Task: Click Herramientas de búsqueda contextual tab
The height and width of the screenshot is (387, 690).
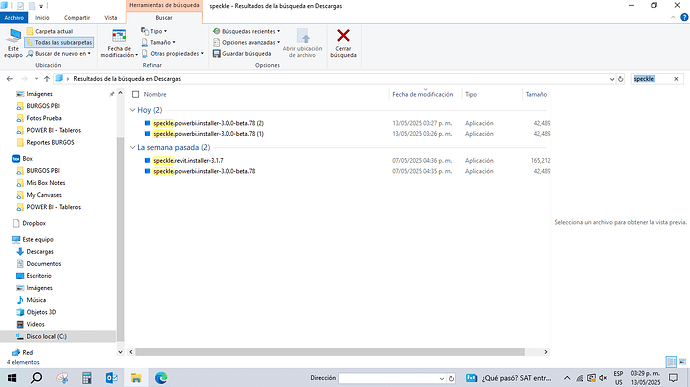Action: (x=164, y=5)
